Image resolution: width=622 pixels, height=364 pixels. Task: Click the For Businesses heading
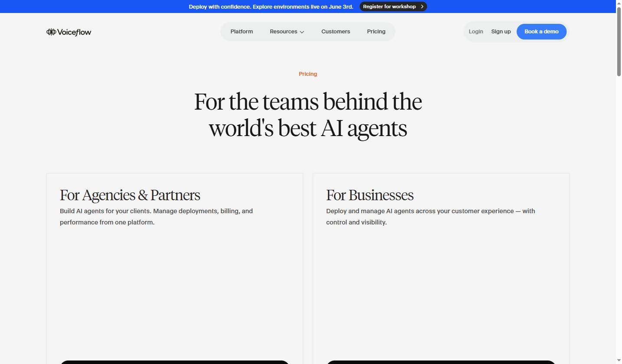tap(370, 195)
